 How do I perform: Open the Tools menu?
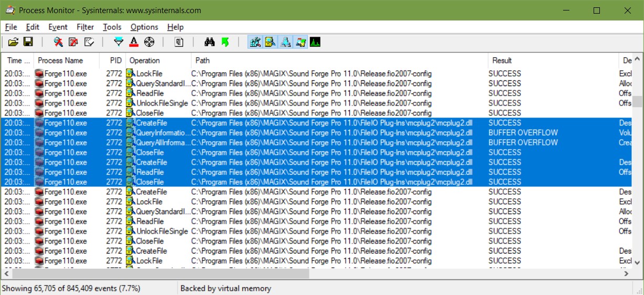click(x=112, y=27)
